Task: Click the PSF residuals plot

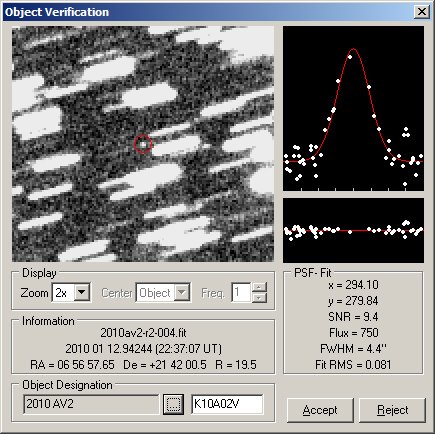Action: [353, 230]
